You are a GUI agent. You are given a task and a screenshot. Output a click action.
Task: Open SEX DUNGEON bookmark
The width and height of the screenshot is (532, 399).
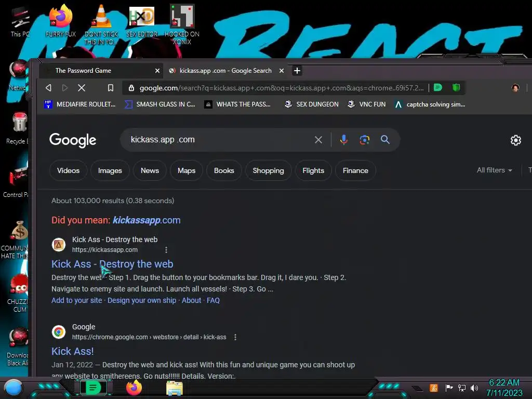tap(312, 104)
